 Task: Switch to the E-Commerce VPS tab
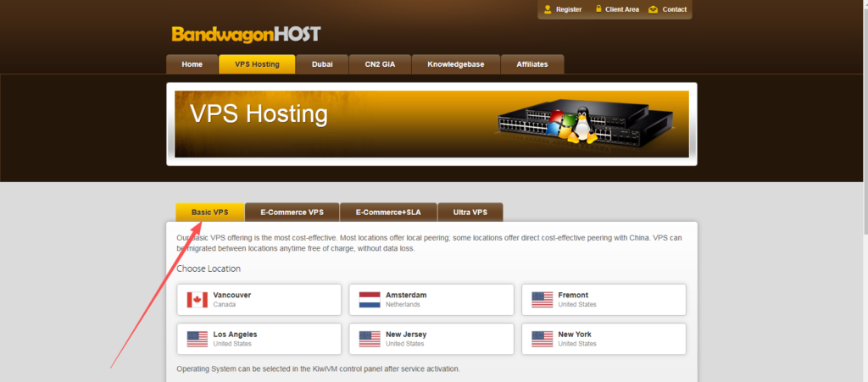tap(292, 212)
